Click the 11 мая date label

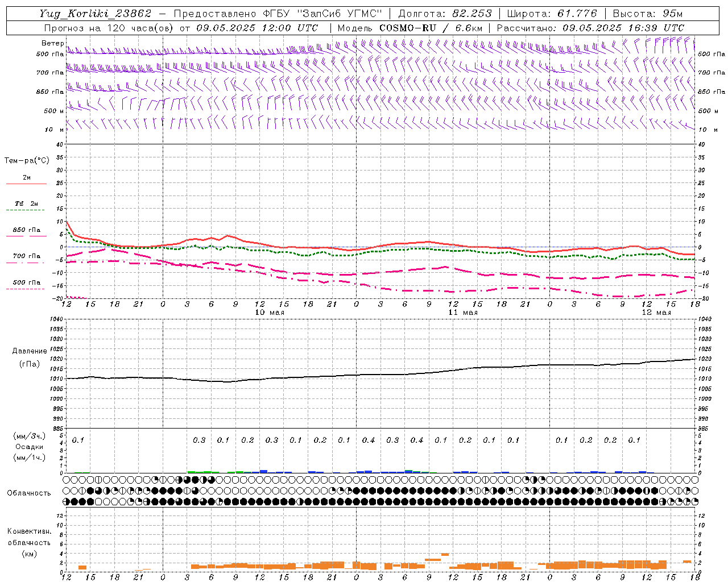(463, 313)
